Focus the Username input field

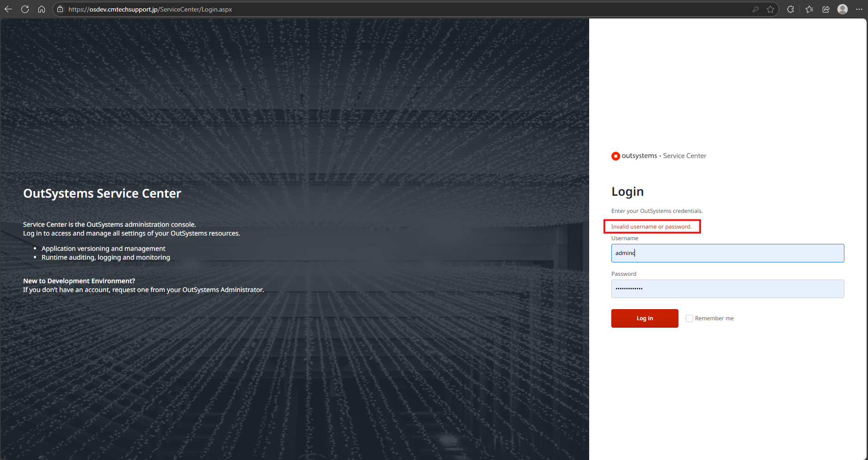tap(727, 253)
